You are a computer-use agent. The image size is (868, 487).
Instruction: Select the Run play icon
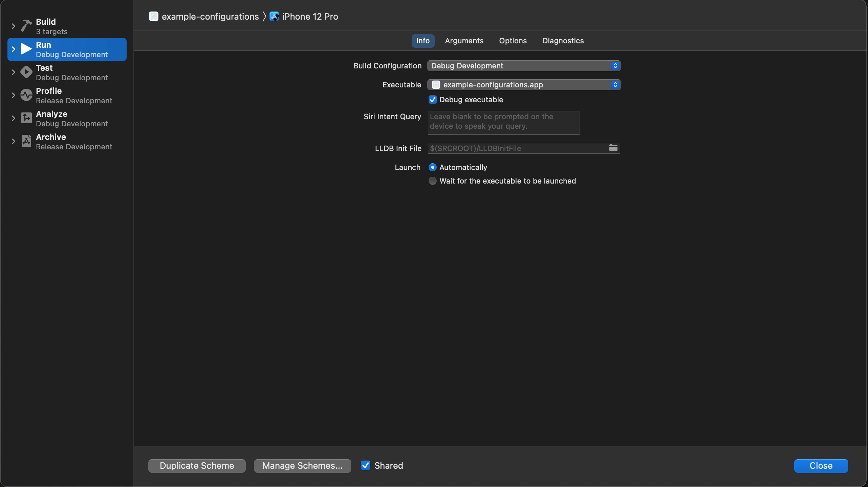point(26,49)
